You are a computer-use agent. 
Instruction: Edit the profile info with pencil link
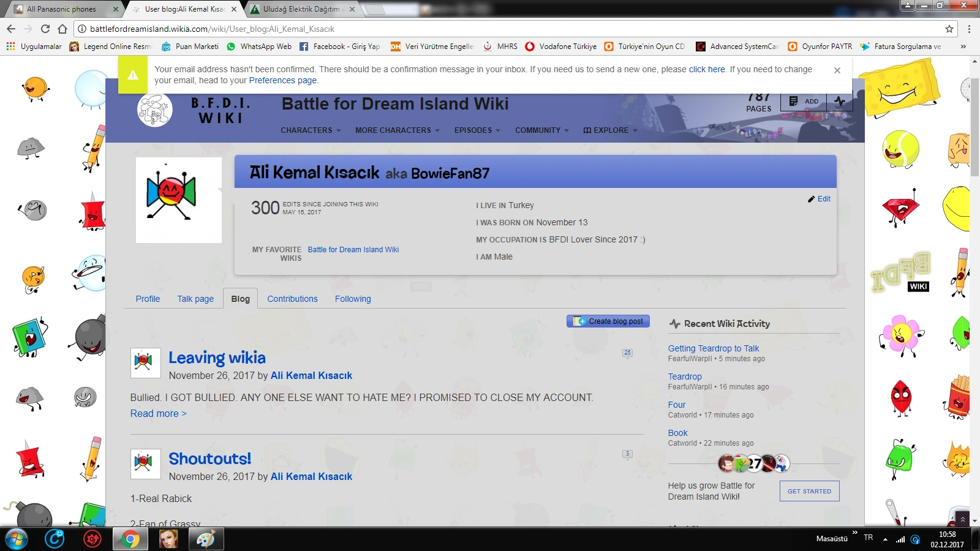(x=820, y=199)
